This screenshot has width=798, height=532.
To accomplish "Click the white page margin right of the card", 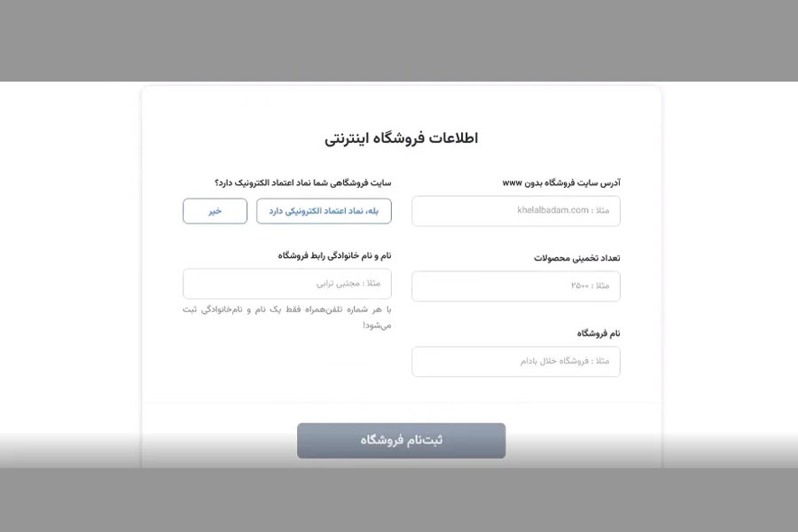I will [730, 275].
